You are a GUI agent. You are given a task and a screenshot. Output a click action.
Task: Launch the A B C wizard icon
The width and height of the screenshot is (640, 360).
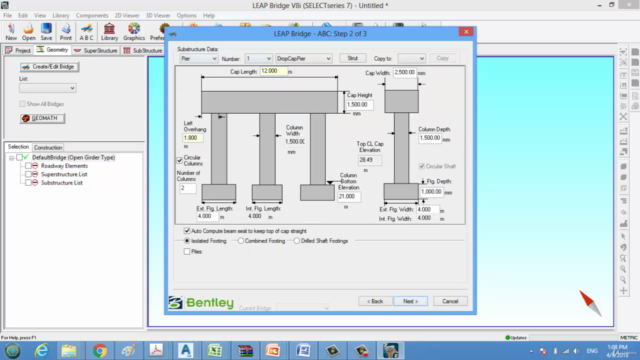tap(86, 32)
